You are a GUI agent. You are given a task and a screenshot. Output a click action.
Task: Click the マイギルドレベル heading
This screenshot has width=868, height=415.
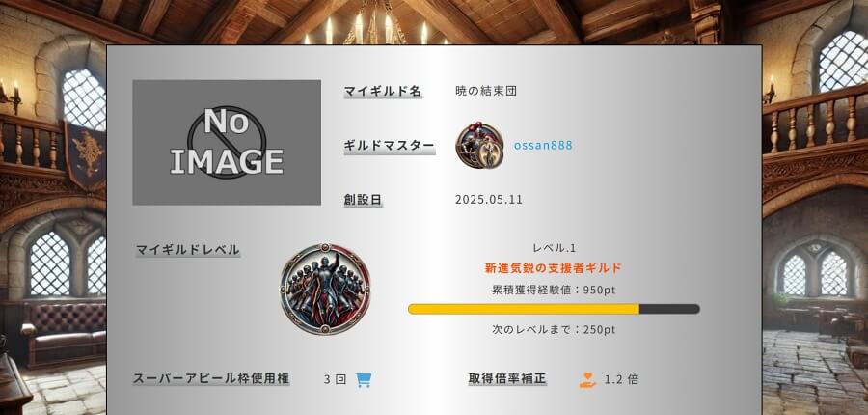pyautogui.click(x=188, y=249)
